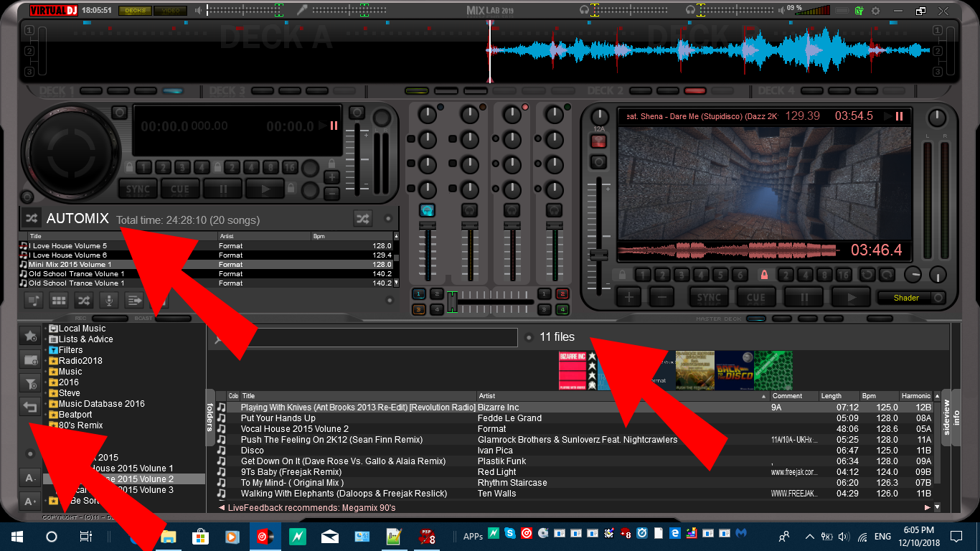Expand the Steve folder node

pos(45,393)
